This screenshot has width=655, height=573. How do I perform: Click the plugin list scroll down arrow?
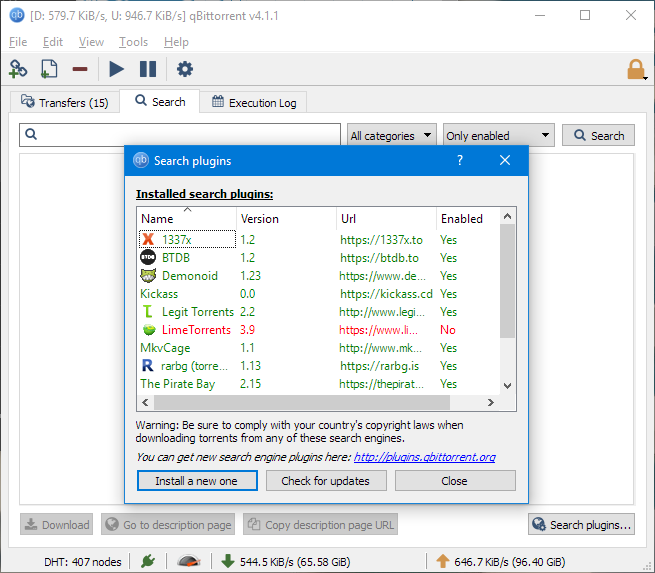pyautogui.click(x=507, y=385)
